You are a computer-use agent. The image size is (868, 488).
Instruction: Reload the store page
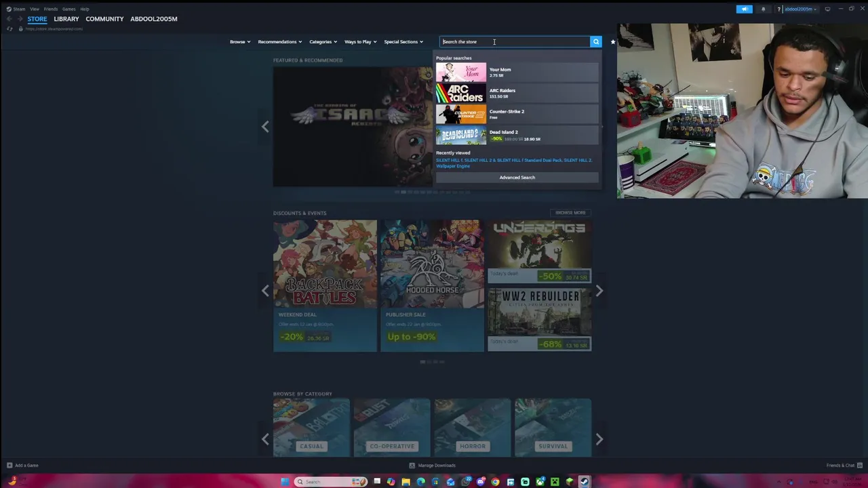(9, 29)
